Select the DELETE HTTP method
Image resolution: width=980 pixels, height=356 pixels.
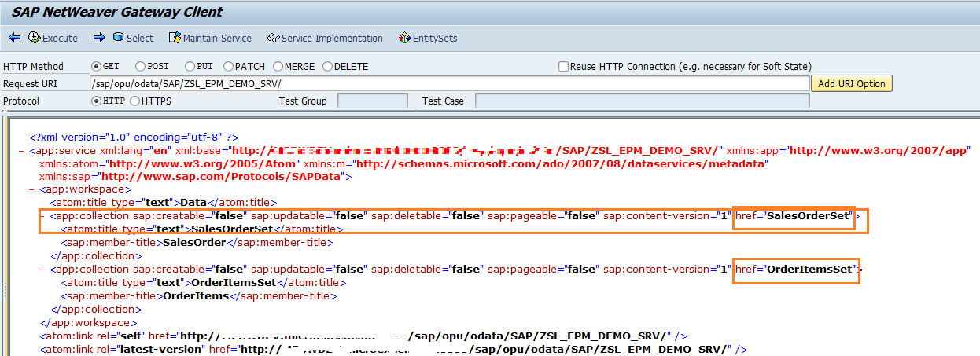328,67
